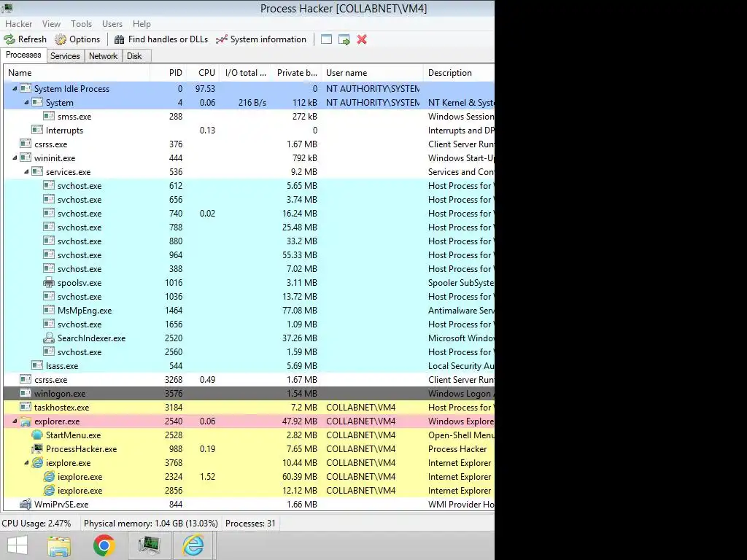Select csrss.exe with PID 376
The height and width of the screenshot is (560, 747).
249,144
